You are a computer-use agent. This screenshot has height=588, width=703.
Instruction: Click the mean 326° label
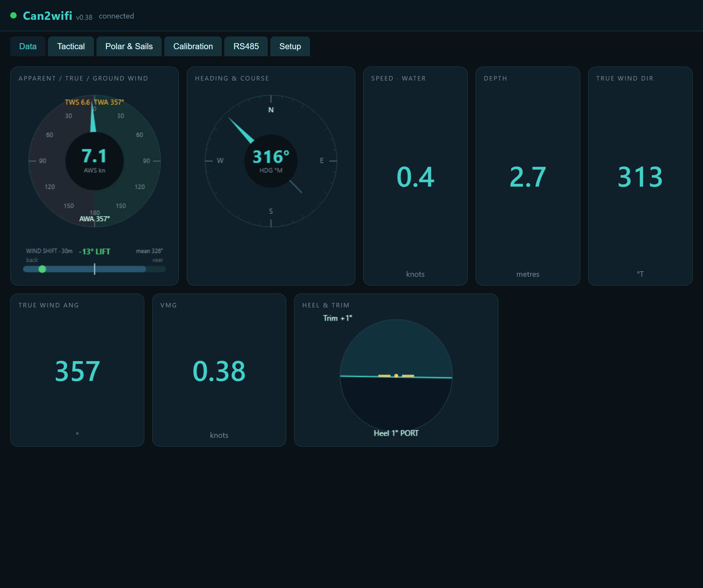click(149, 251)
